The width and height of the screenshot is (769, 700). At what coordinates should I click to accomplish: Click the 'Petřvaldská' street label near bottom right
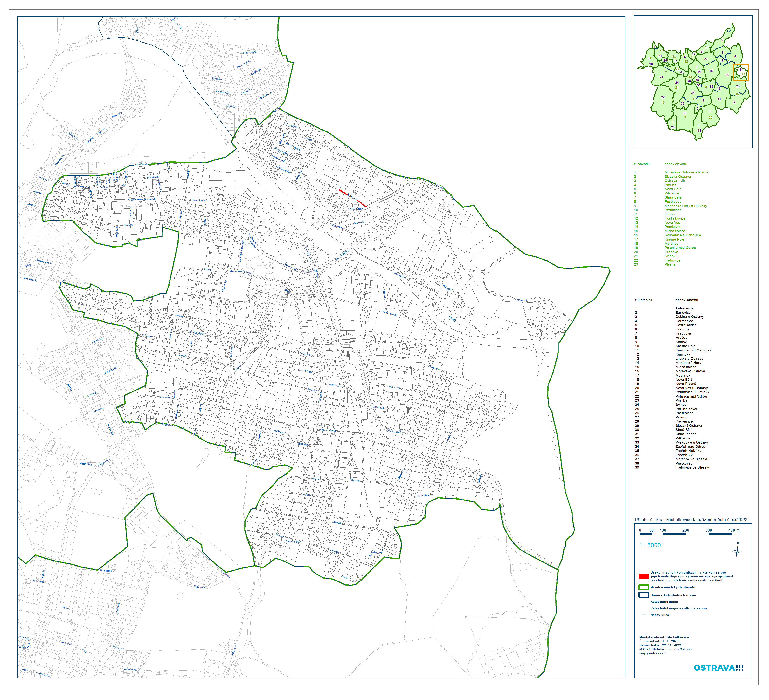pos(394,432)
